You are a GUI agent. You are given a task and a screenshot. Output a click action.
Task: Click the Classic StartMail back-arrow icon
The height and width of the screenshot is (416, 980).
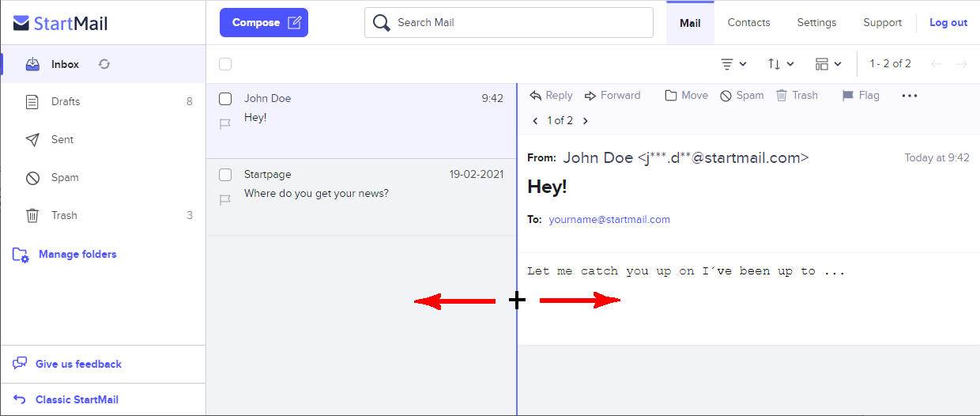pos(20,399)
